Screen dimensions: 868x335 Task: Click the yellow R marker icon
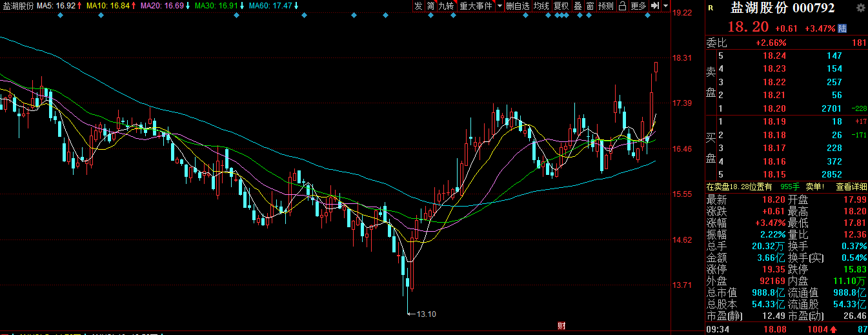(711, 8)
